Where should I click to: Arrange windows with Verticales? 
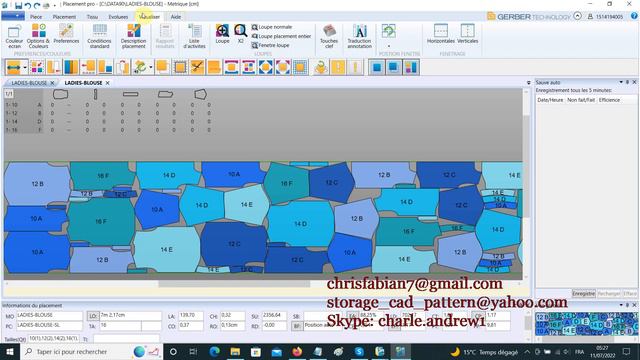[467, 34]
